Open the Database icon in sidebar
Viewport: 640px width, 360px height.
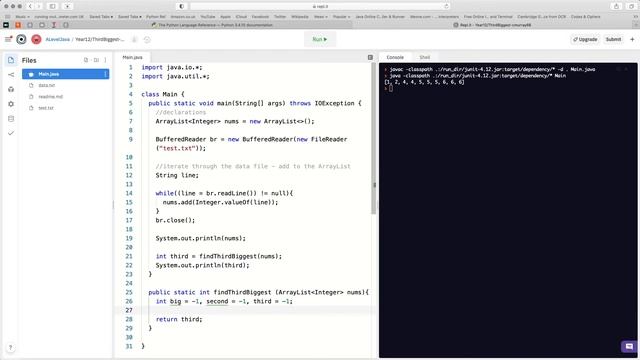tap(11, 119)
